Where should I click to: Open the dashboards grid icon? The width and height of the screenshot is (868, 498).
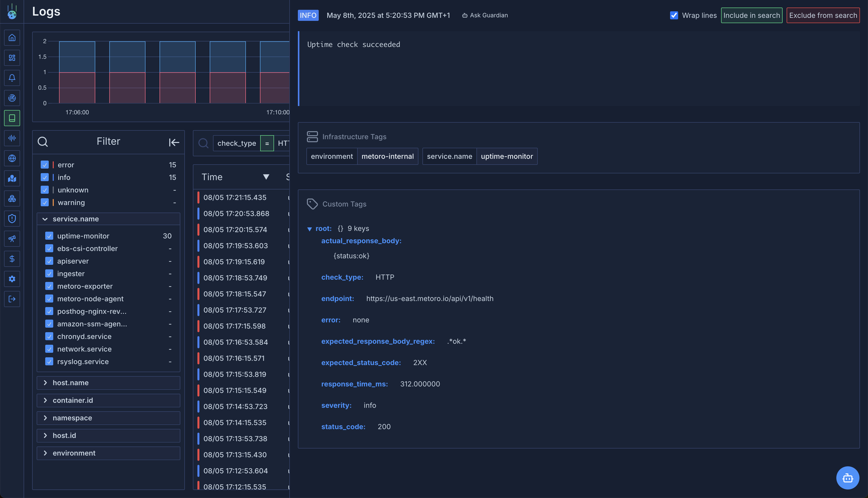12,58
